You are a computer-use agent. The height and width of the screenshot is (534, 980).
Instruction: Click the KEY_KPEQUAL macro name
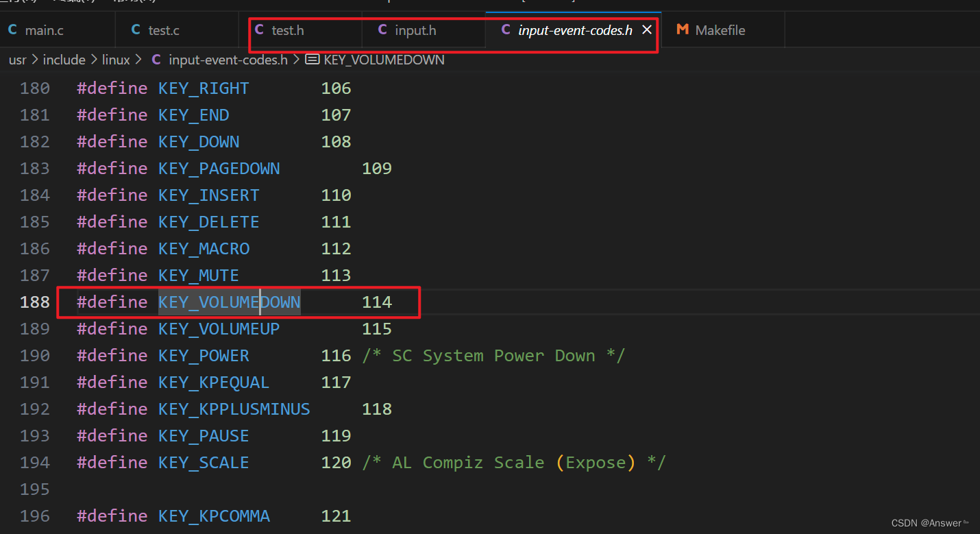214,383
